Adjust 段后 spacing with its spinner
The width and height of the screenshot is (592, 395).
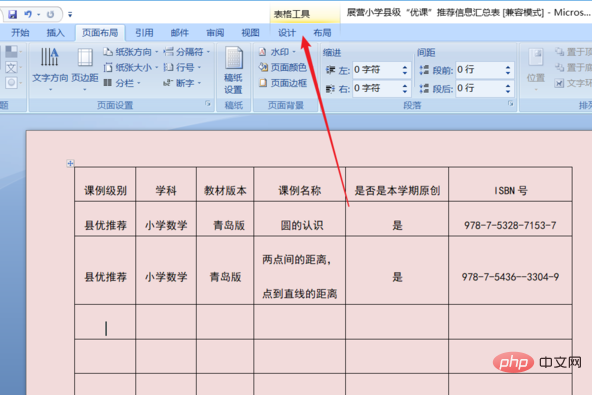pyautogui.click(x=508, y=88)
